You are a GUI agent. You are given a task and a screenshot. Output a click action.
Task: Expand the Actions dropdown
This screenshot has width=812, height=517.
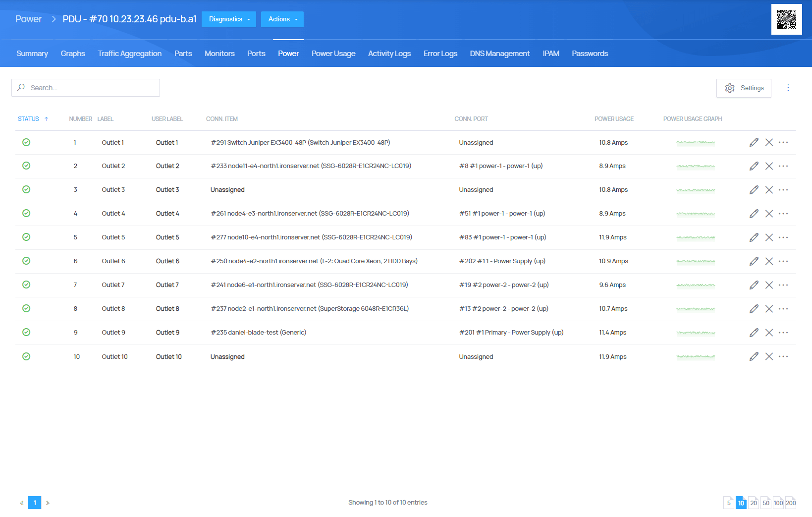282,19
